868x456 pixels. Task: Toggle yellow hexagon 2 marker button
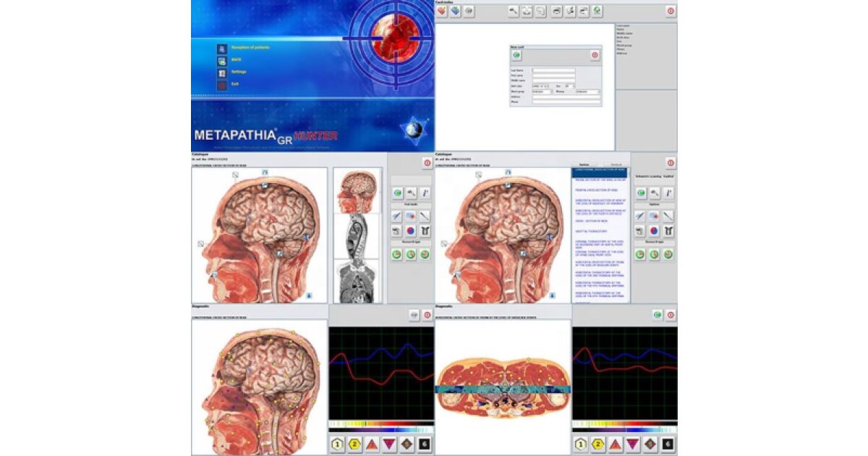(x=354, y=444)
